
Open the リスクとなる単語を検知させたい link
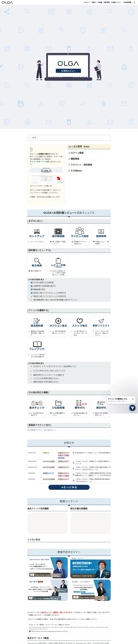(46, 378)
